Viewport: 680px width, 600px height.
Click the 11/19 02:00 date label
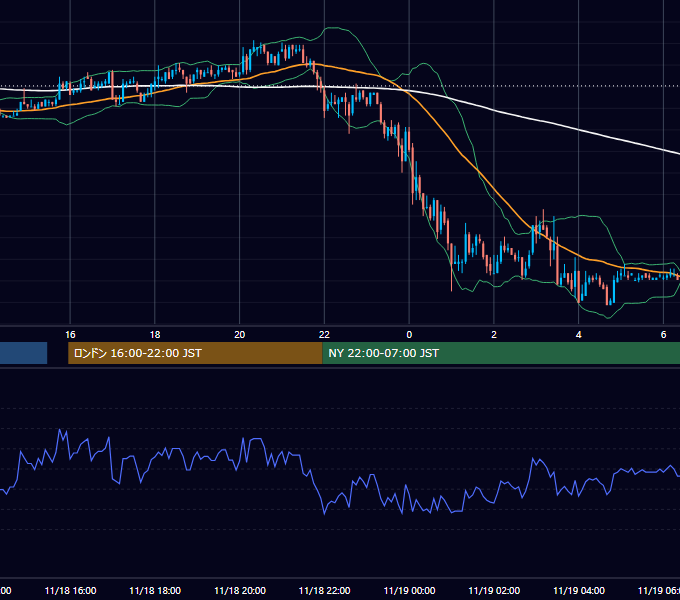click(x=494, y=590)
